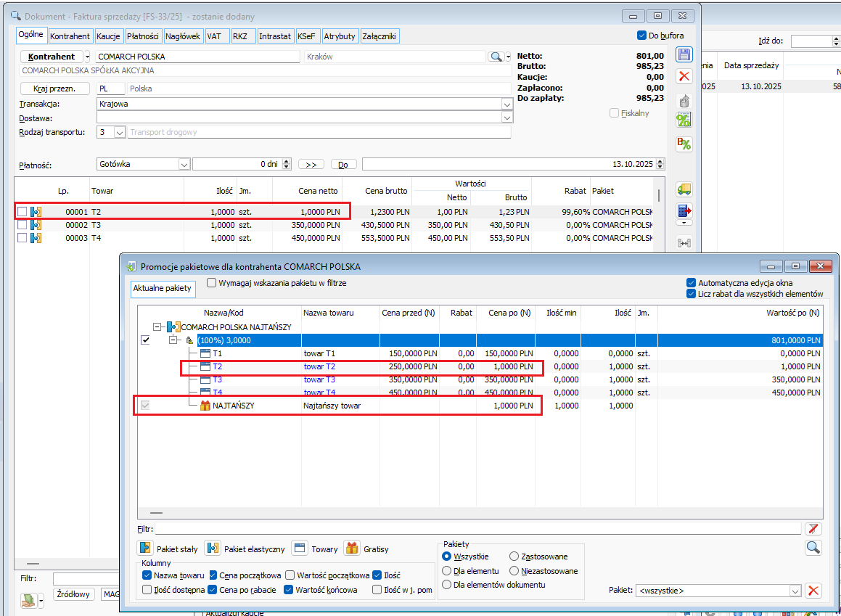This screenshot has width=841, height=616.
Task: Click magnifier search icon in promotions window
Action: 813,548
